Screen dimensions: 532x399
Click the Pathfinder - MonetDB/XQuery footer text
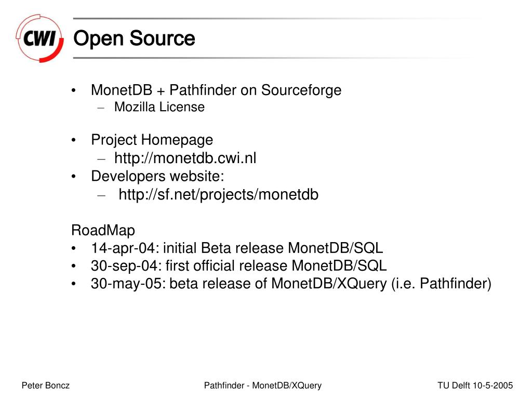pos(262,385)
